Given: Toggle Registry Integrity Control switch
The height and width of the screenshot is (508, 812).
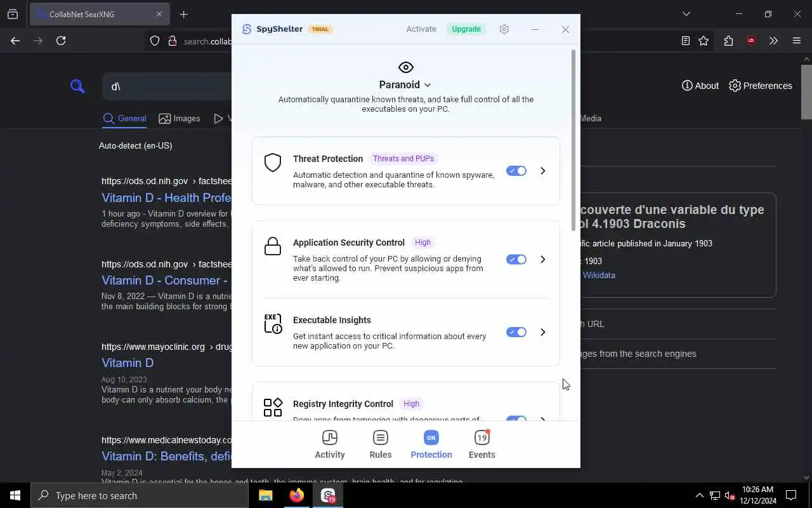Looking at the screenshot, I should point(516,419).
